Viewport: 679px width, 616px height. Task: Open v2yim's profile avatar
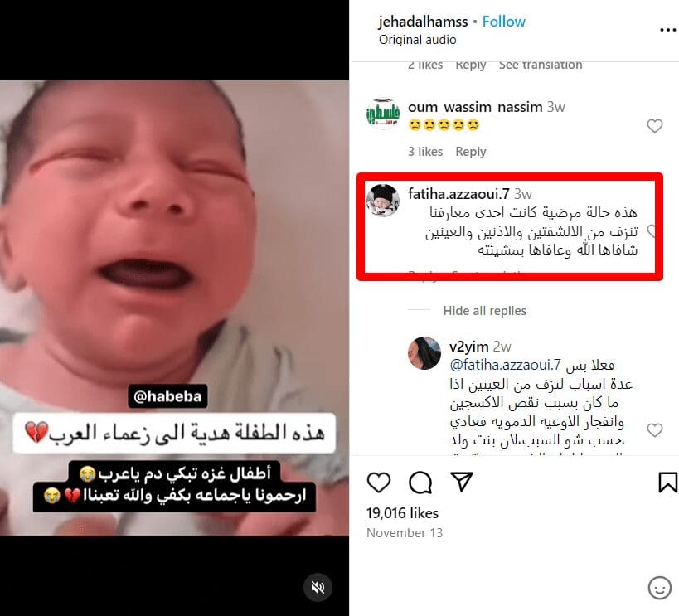[424, 353]
